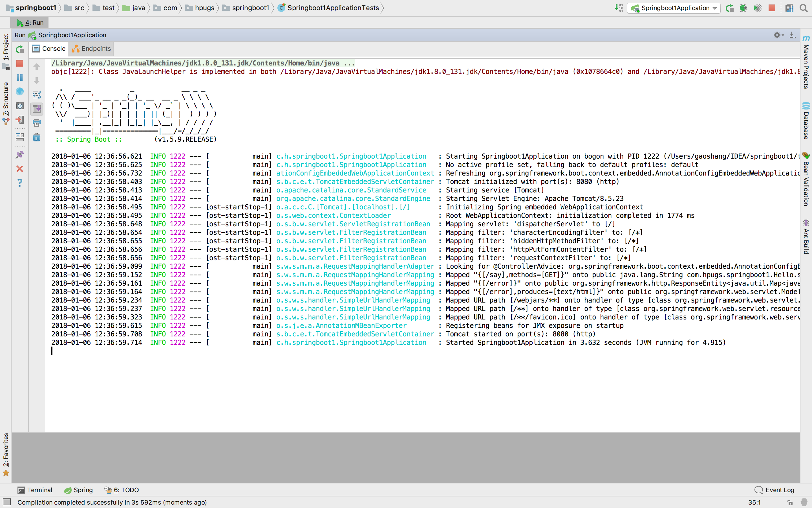Open help with the question mark icon
The width and height of the screenshot is (812, 508).
point(20,183)
